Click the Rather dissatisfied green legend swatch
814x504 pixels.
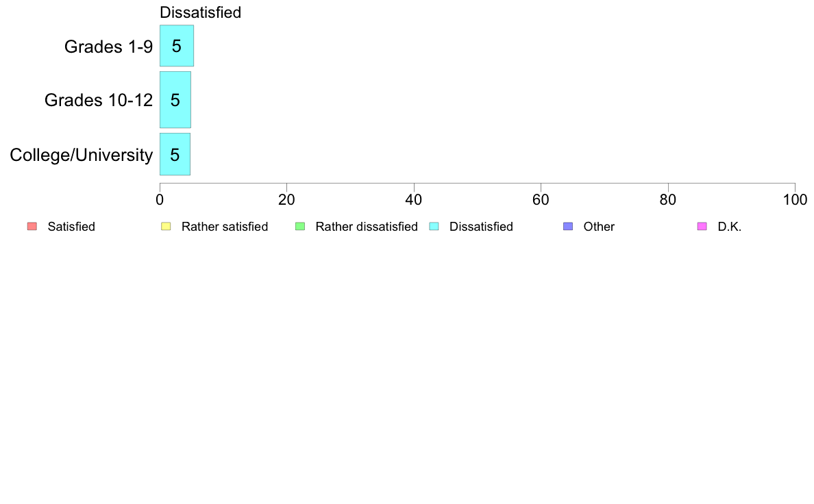300,226
